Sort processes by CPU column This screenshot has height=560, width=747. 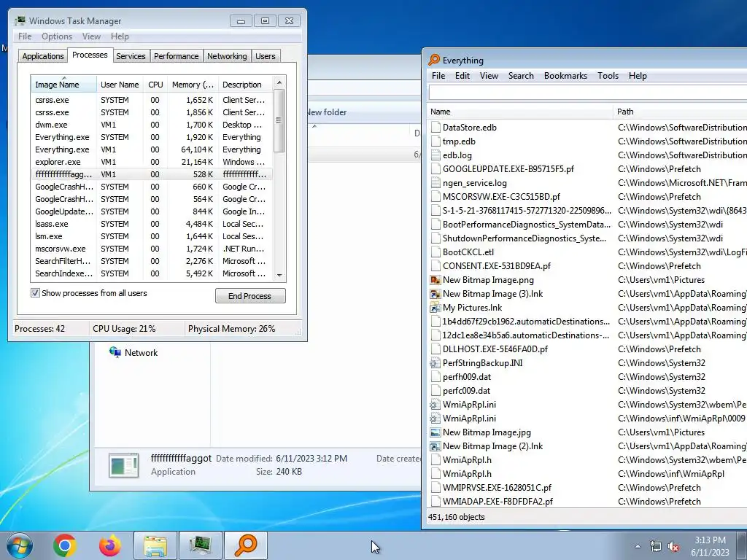(x=155, y=85)
